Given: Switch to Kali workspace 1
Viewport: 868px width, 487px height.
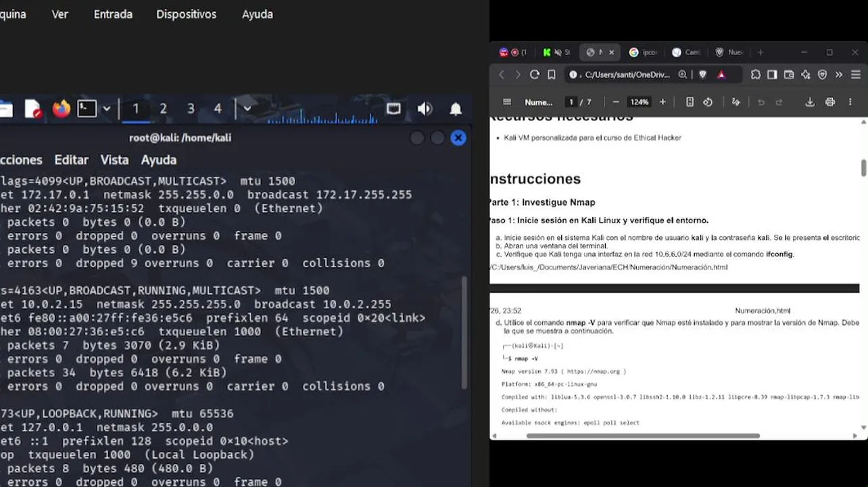Looking at the screenshot, I should [135, 108].
